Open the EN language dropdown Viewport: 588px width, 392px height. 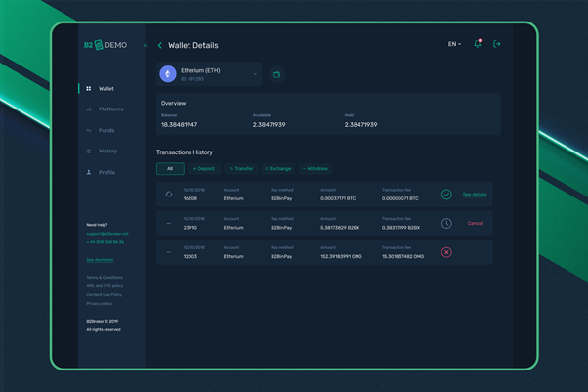[x=454, y=44]
